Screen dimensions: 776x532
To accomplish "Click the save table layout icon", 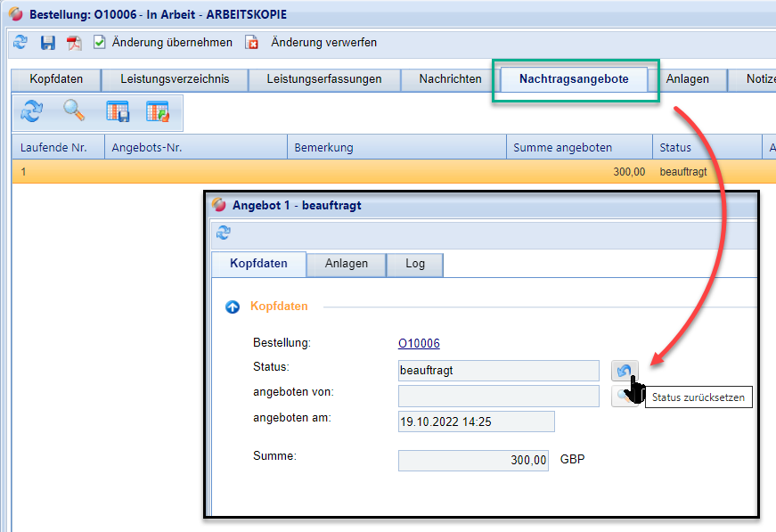I will click(118, 111).
